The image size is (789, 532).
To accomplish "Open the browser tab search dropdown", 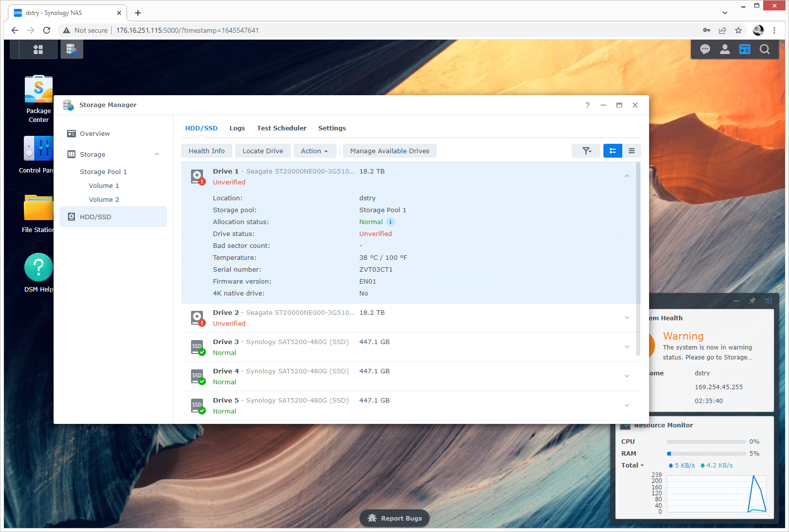I will click(x=725, y=13).
